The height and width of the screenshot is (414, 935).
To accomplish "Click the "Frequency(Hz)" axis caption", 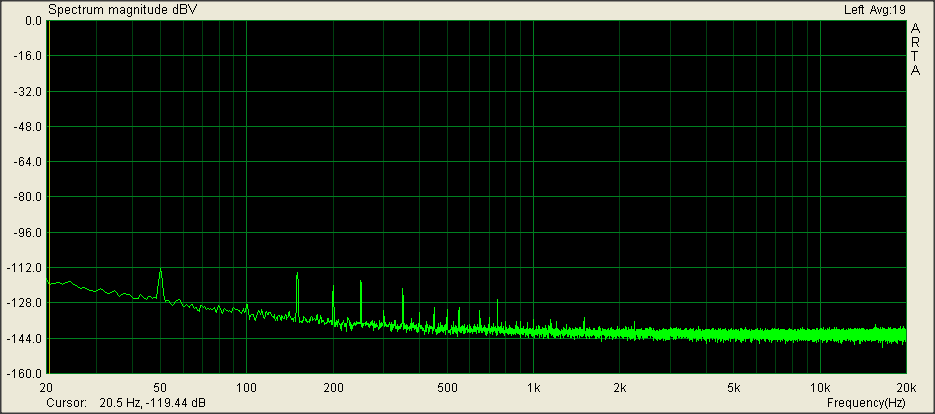I will pos(866,403).
